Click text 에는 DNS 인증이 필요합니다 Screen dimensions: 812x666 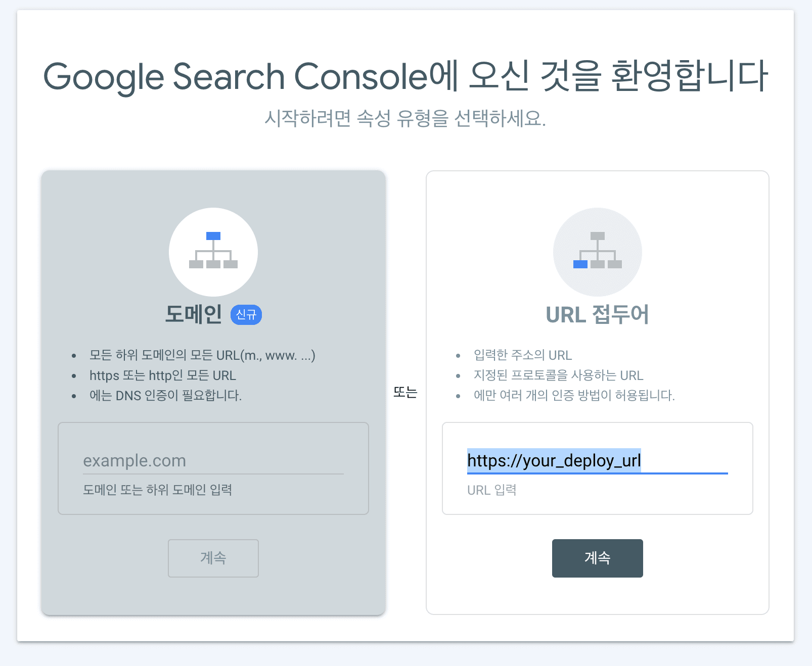(165, 395)
